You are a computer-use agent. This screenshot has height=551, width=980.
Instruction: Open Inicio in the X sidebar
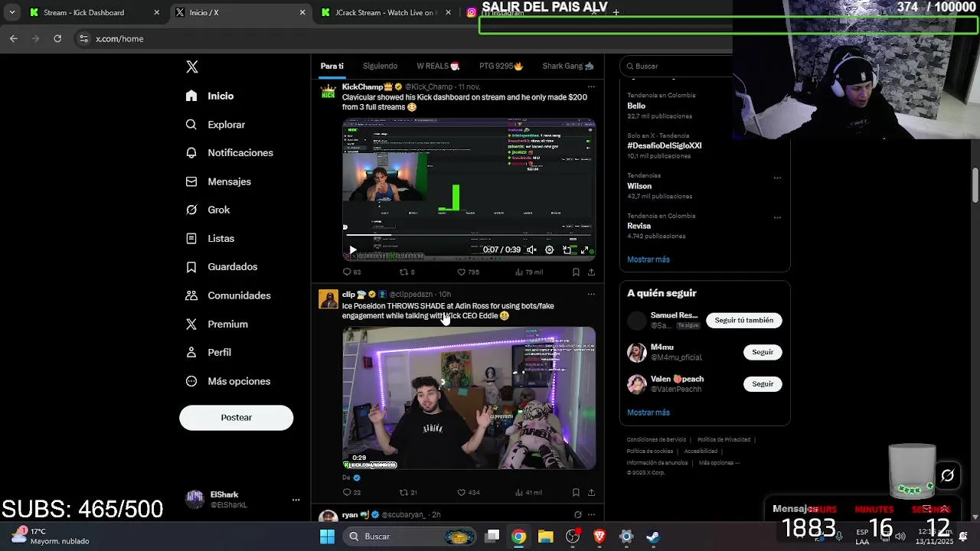pyautogui.click(x=210, y=96)
